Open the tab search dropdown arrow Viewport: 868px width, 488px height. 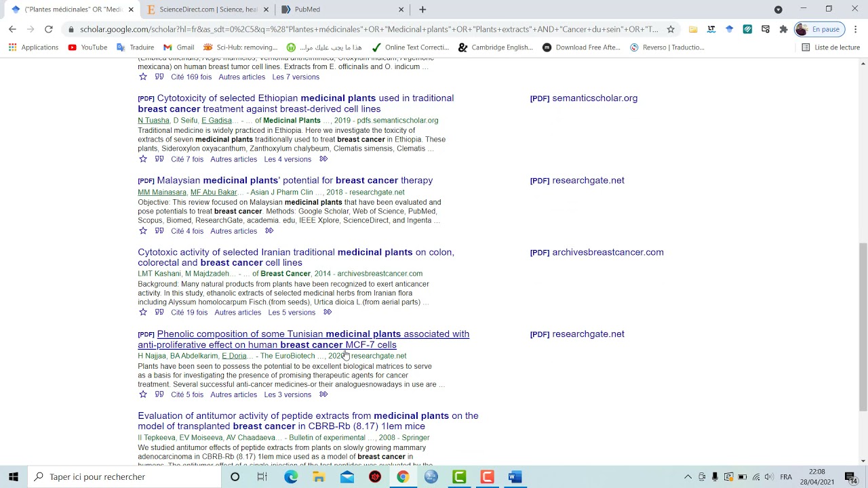click(x=778, y=9)
